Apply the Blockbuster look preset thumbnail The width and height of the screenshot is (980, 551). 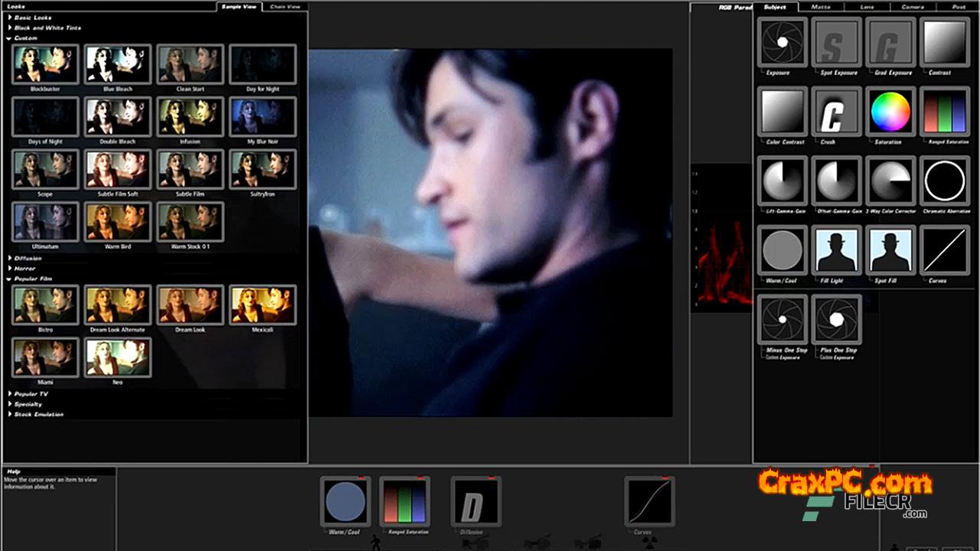(x=45, y=64)
